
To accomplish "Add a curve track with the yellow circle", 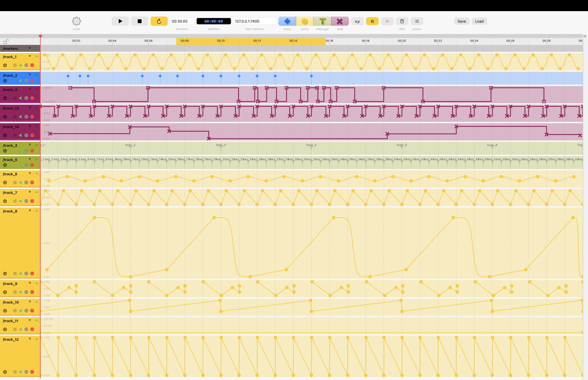I will pos(305,21).
